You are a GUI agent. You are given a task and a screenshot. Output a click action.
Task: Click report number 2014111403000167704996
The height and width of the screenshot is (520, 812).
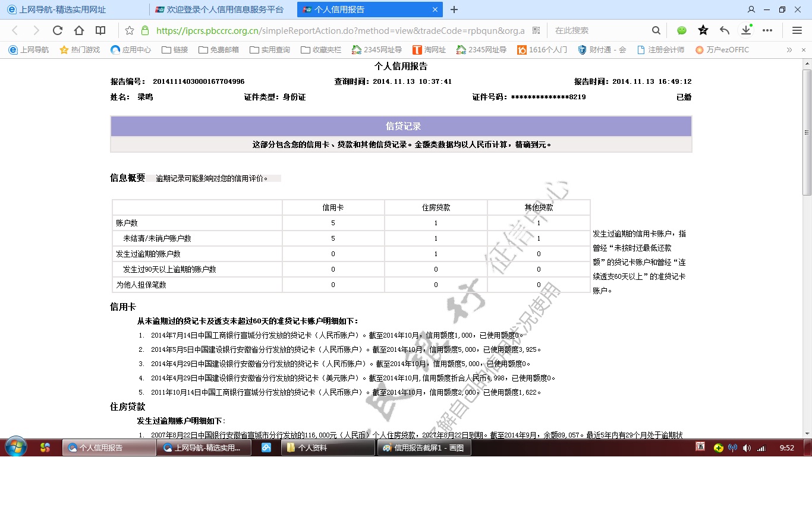coord(199,81)
